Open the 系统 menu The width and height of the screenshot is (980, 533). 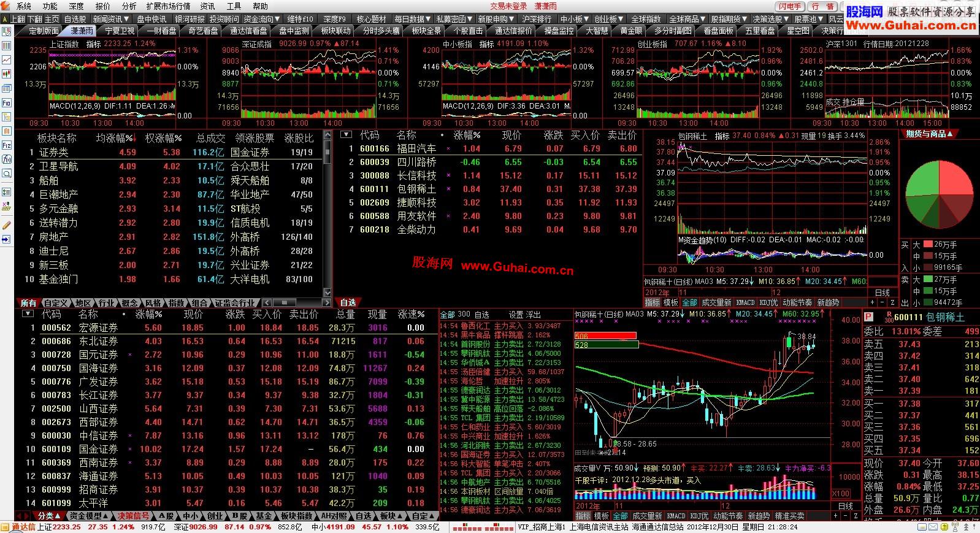click(23, 6)
